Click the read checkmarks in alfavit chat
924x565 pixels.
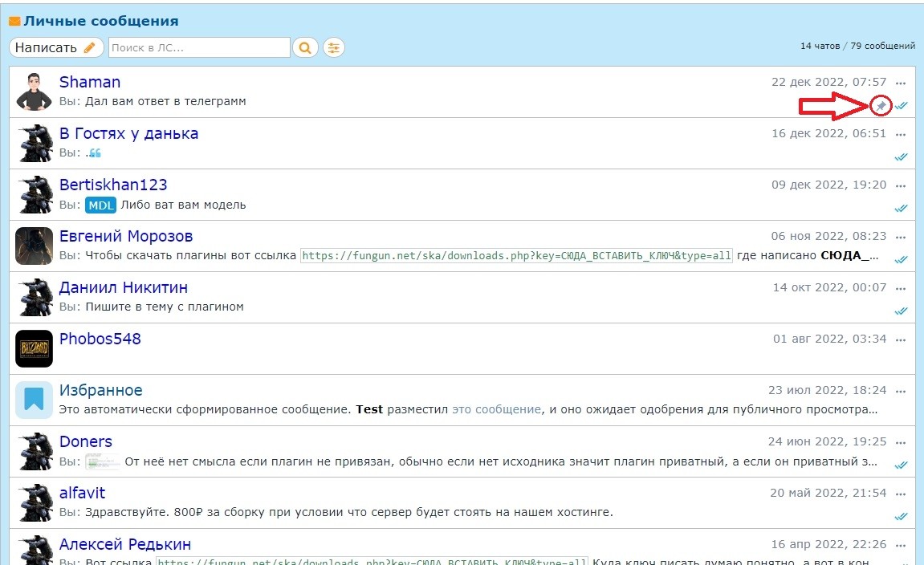(x=901, y=516)
